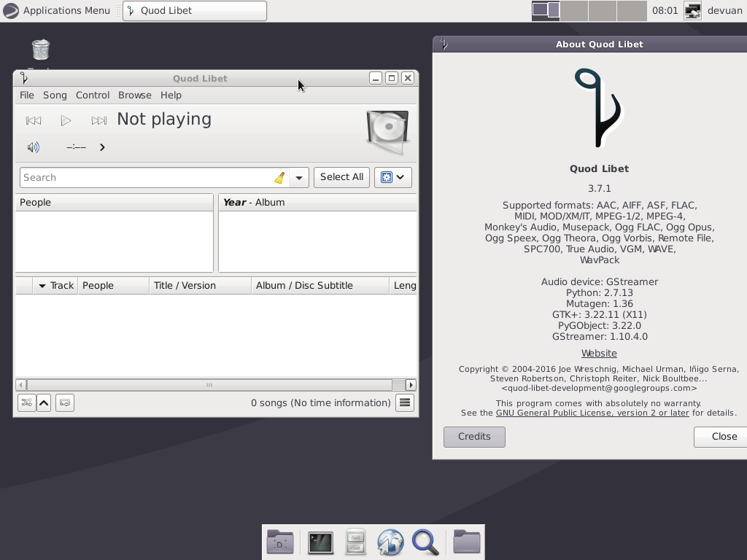This screenshot has height=560, width=747.
Task: Click the album cover art placeholder
Action: tap(388, 132)
